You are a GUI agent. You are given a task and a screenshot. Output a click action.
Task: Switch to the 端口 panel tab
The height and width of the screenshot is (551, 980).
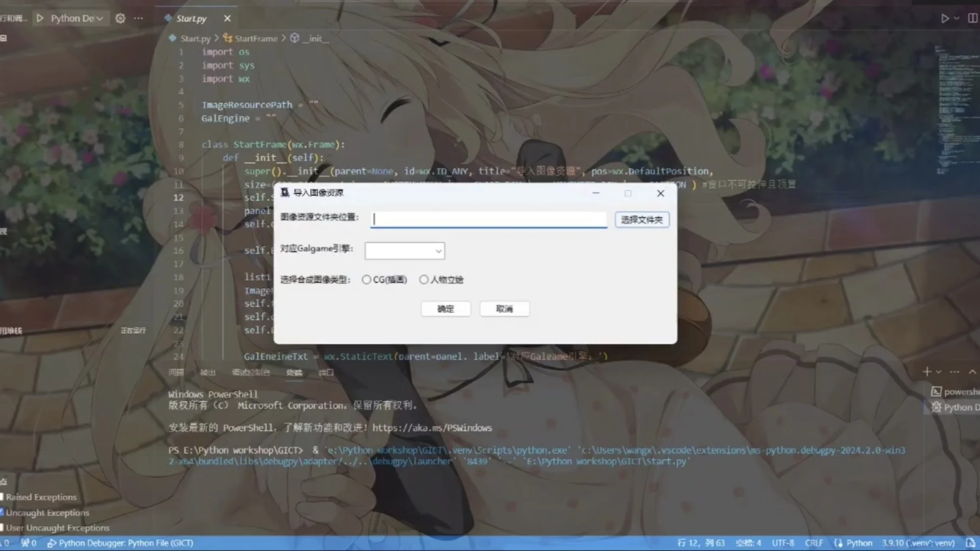click(326, 372)
